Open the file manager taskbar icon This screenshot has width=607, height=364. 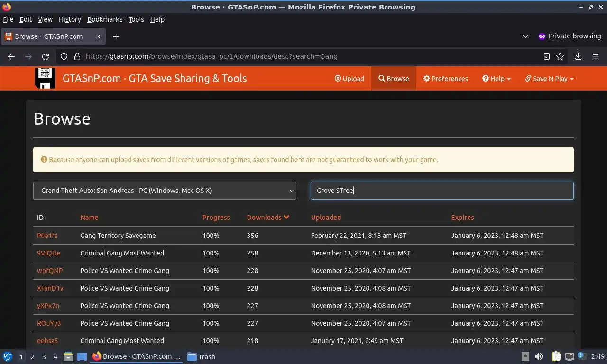68,356
